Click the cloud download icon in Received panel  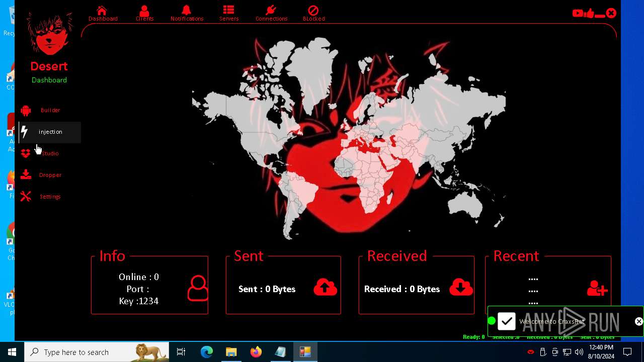(461, 287)
